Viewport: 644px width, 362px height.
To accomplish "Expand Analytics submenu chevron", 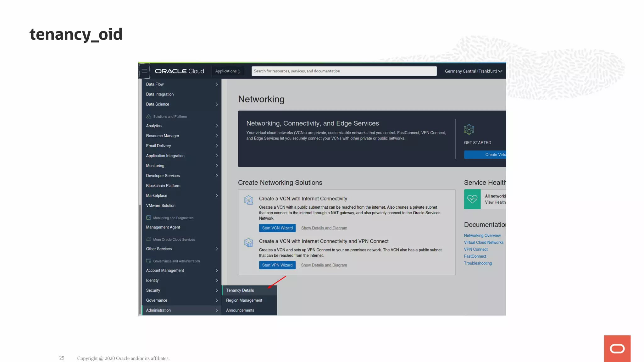I will [217, 126].
